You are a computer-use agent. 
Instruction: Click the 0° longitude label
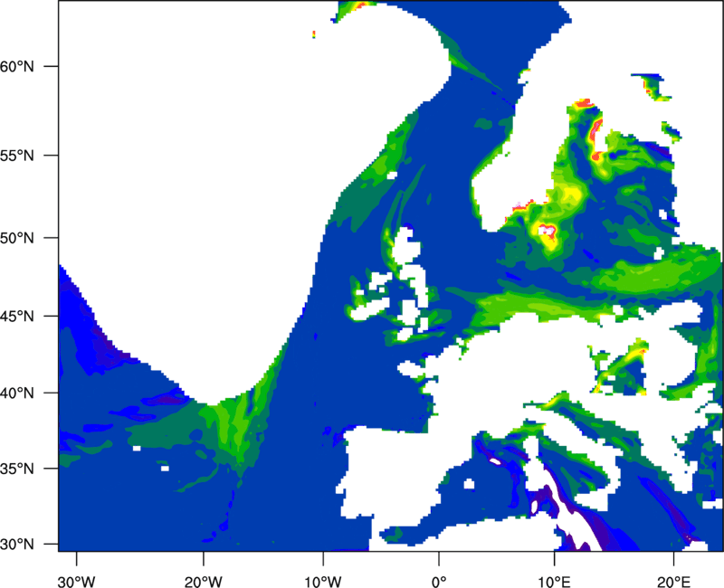[439, 582]
